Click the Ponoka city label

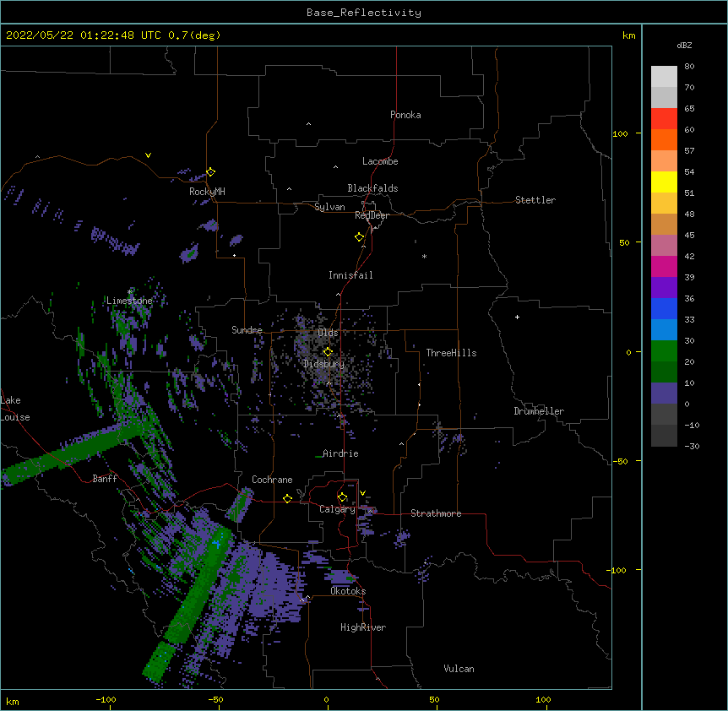point(405,115)
